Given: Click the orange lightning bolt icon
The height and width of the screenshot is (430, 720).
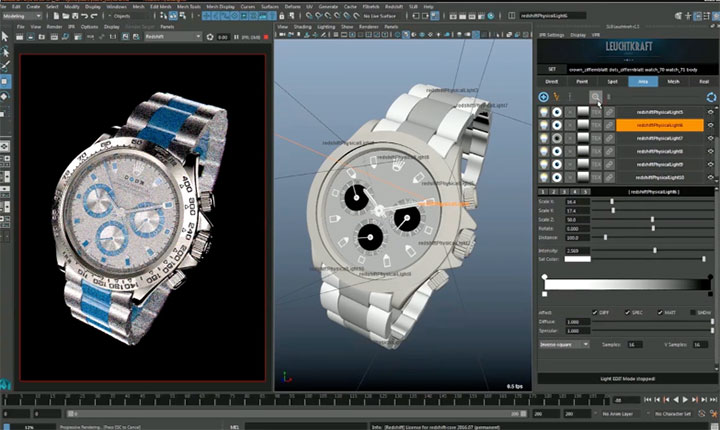Looking at the screenshot, I should [557, 97].
